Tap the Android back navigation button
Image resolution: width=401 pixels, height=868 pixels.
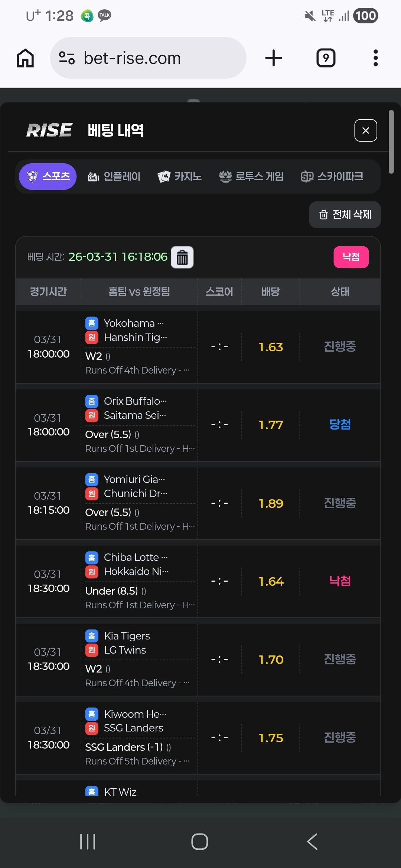tap(312, 841)
